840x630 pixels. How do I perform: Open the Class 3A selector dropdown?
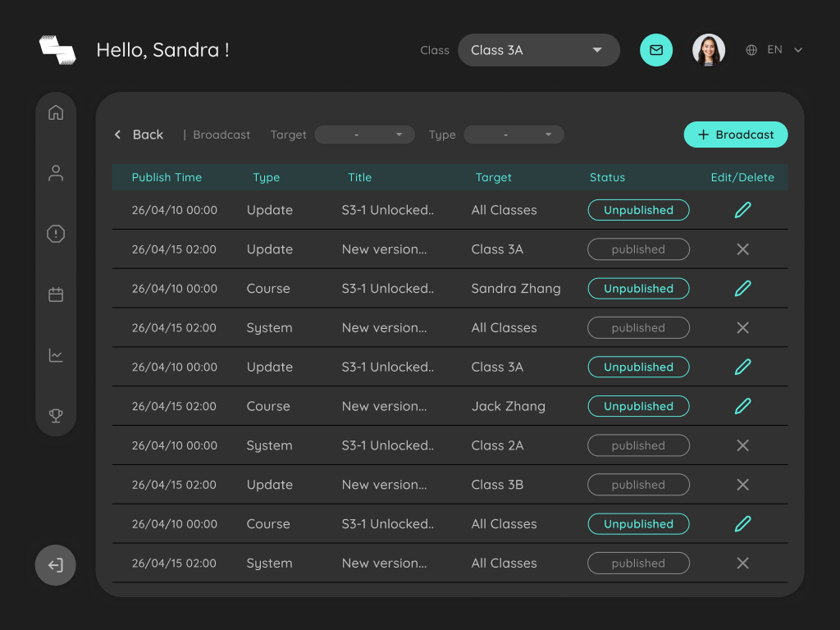[x=539, y=50]
